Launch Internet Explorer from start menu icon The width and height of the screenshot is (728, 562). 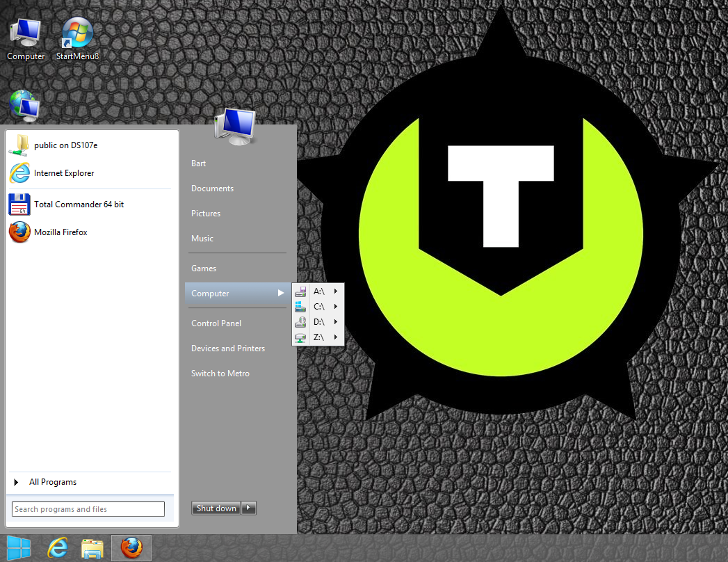19,172
